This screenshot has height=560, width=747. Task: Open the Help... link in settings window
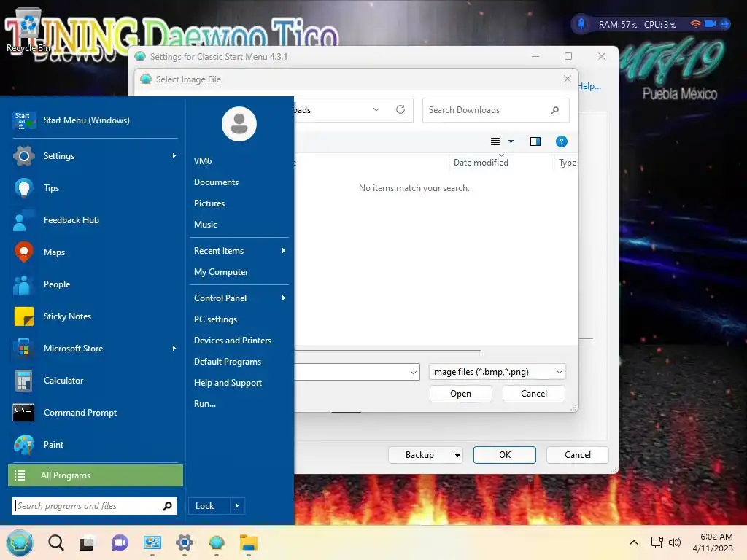point(589,86)
